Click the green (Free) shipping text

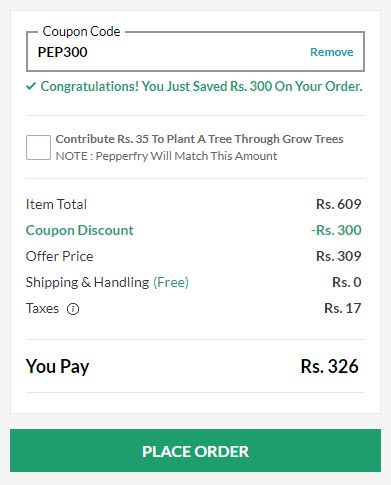pos(171,282)
